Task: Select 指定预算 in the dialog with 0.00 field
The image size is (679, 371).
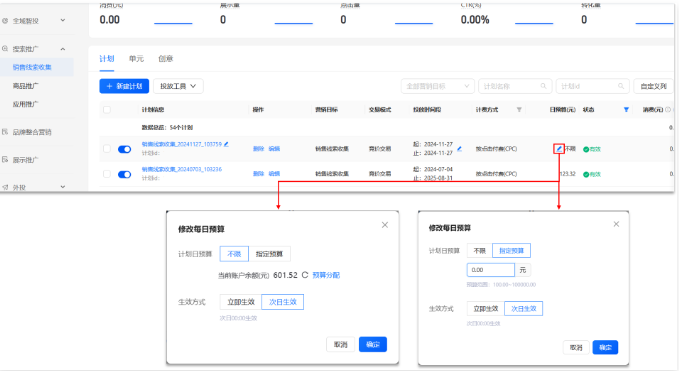Action: [x=511, y=251]
